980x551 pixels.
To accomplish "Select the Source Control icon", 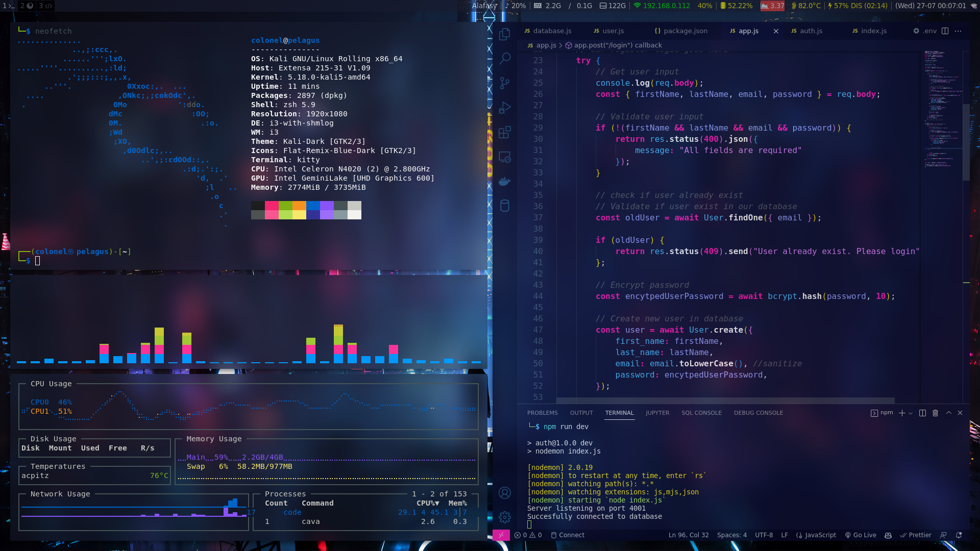I will tap(505, 82).
